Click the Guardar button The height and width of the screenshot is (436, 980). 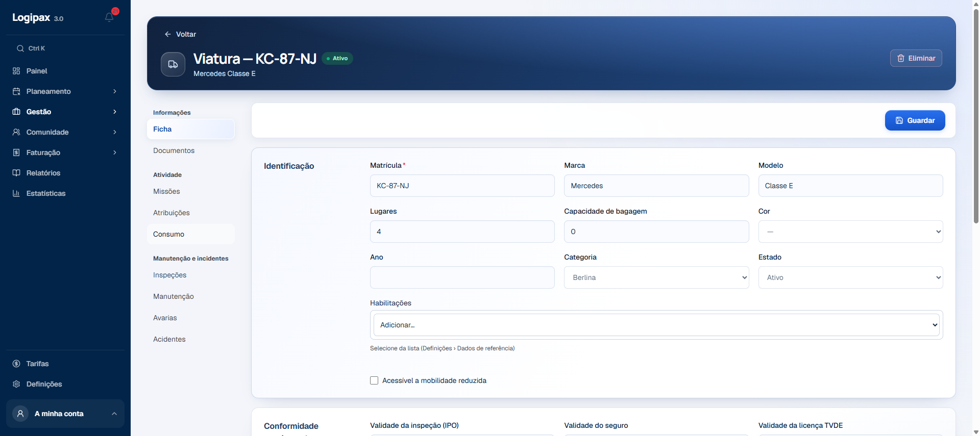[915, 120]
